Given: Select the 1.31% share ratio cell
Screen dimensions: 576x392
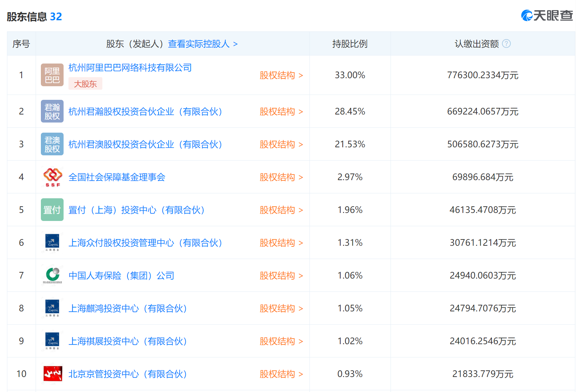Looking at the screenshot, I should click(x=350, y=243).
